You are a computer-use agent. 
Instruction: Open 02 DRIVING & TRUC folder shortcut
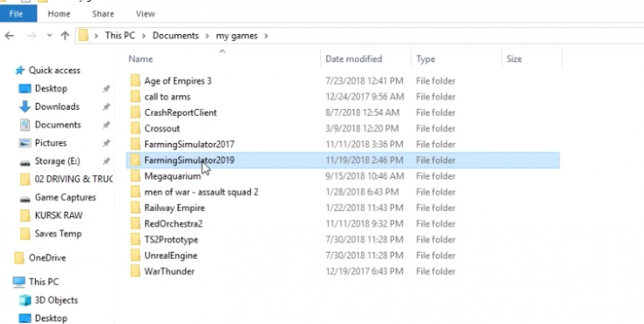click(x=73, y=179)
